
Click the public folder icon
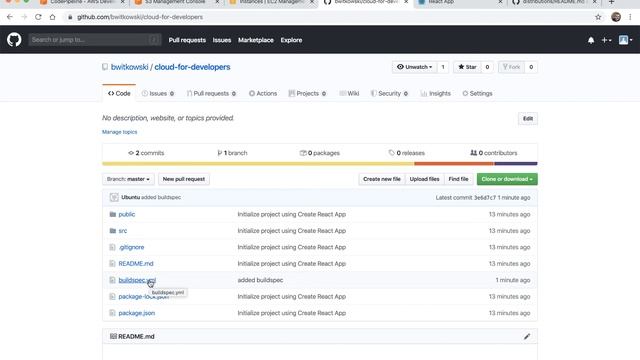(x=113, y=214)
